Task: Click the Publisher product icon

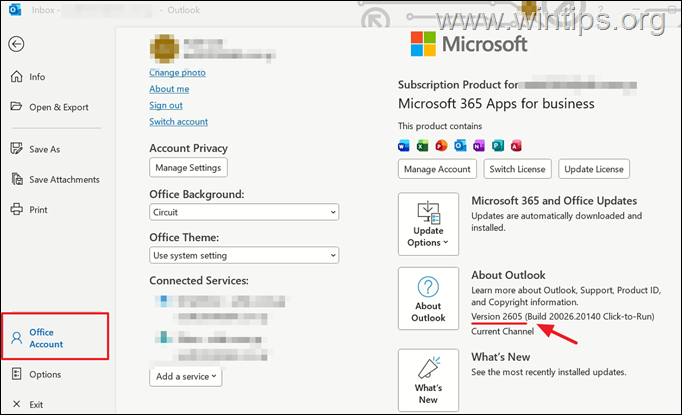Action: point(498,146)
